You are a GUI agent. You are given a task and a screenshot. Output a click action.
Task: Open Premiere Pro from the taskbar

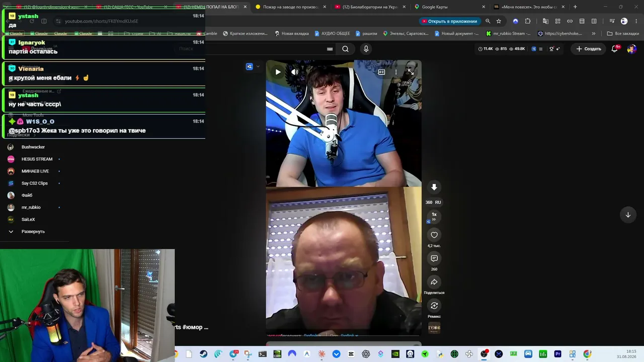point(557,354)
